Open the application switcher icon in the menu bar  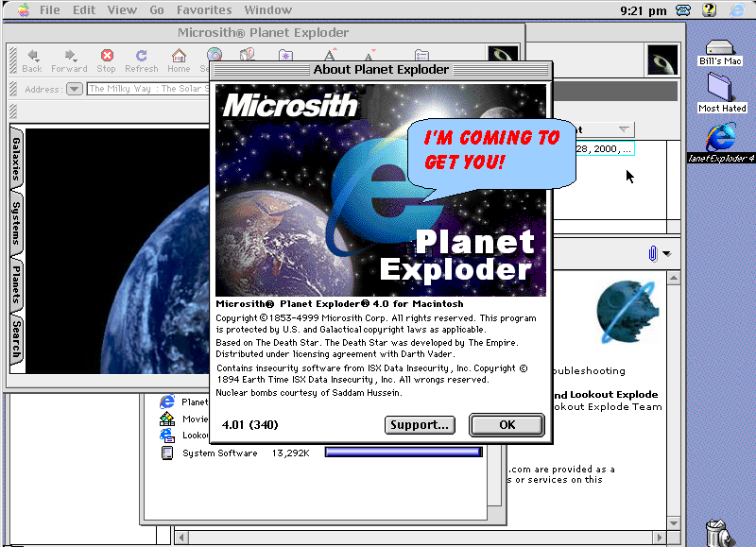click(x=738, y=9)
